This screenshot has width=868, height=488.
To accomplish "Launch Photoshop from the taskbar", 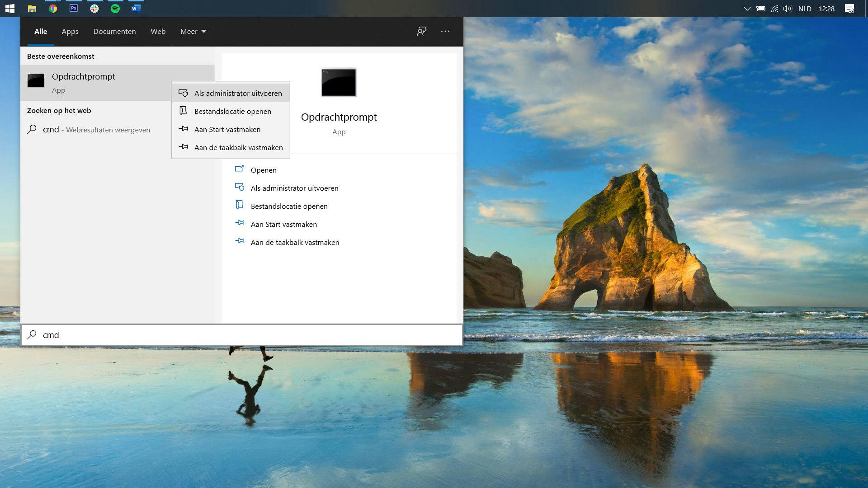I will 74,9.
